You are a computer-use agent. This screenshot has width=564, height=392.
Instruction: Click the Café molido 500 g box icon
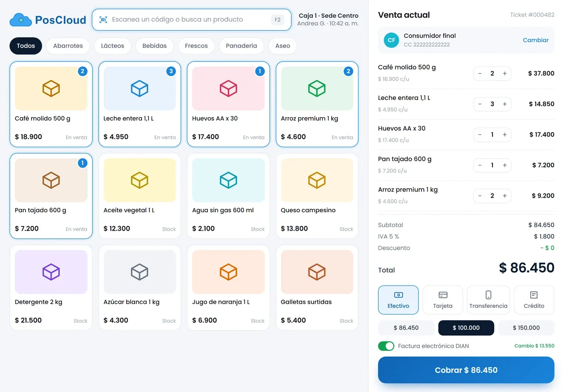click(51, 89)
